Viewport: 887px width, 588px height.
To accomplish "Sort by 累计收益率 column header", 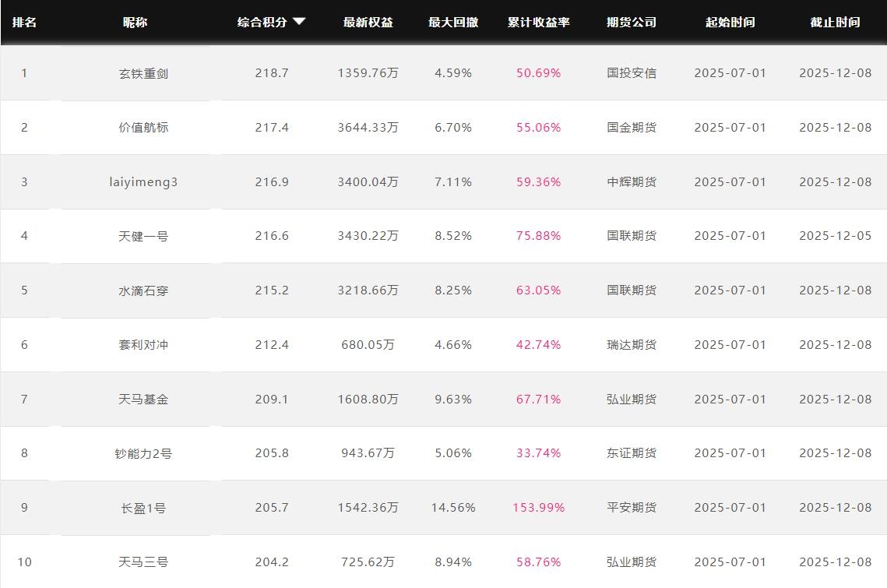I will [538, 23].
